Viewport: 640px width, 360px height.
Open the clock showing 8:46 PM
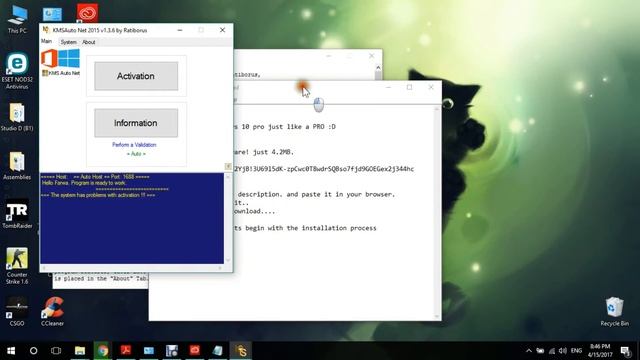point(600,351)
